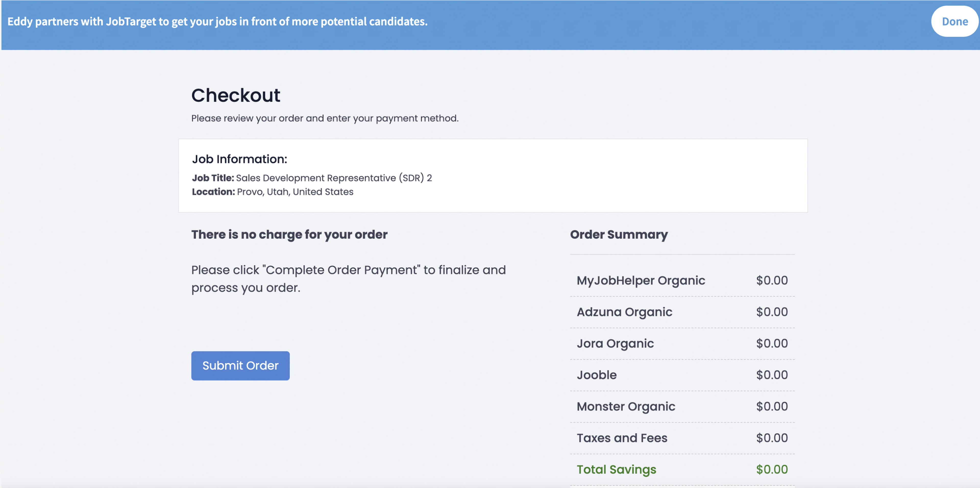The height and width of the screenshot is (488, 980).
Task: Click the Total Savings label
Action: point(616,470)
